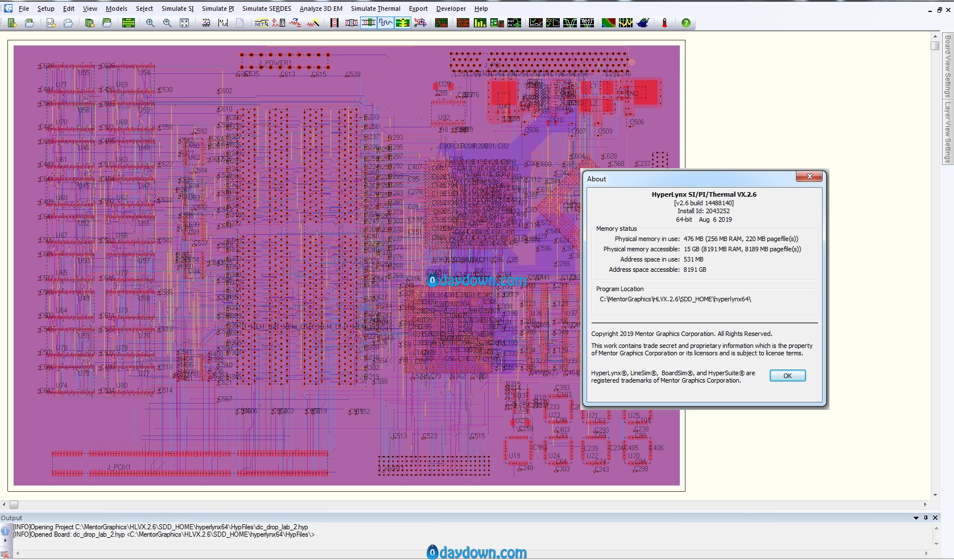Click the bar chart batch simulation icon
The width and height of the screenshot is (954, 560).
pos(480,23)
